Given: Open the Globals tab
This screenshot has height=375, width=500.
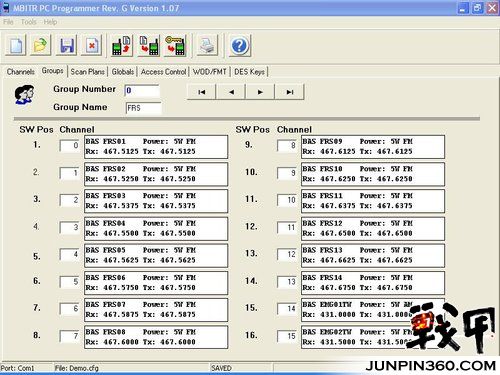Looking at the screenshot, I should click(123, 72).
